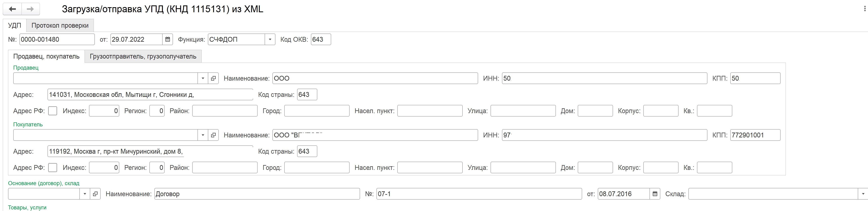Screen dimensions: 868x211
Task: Open the vertical three-dots menu
Action: (865, 9)
